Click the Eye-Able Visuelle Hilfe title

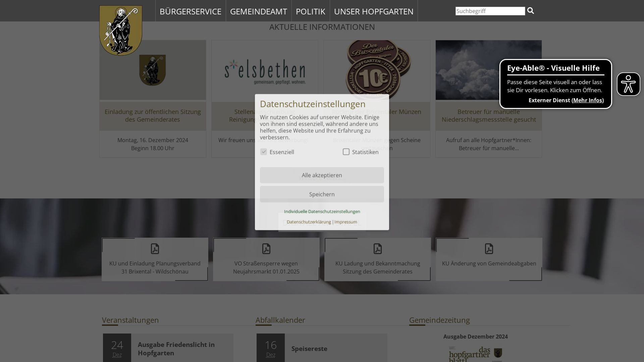pos(553,68)
